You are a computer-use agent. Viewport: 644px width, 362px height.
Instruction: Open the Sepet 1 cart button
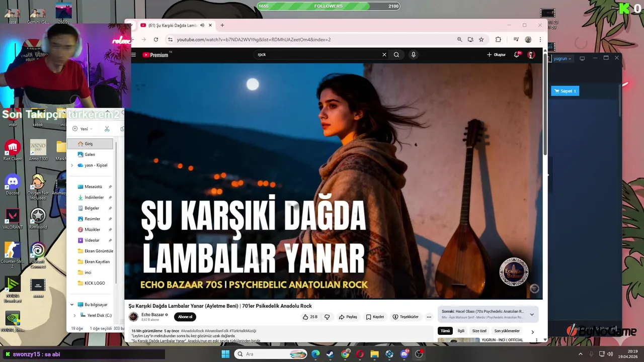coord(565,91)
